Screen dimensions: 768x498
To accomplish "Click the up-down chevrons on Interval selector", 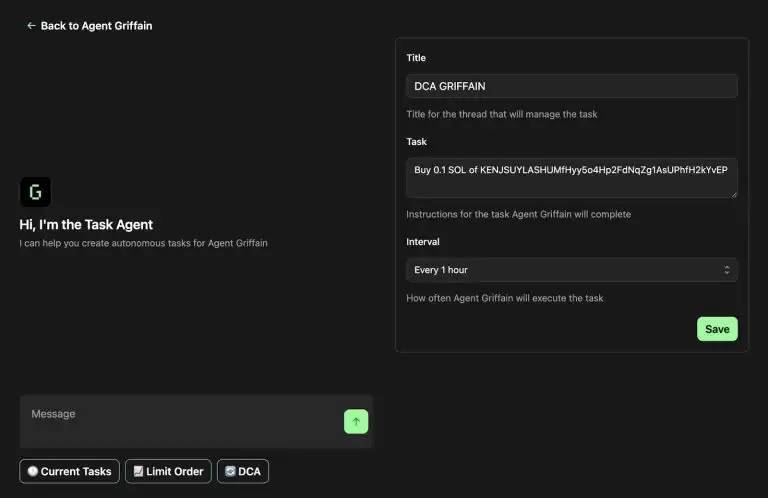I will (727, 270).
